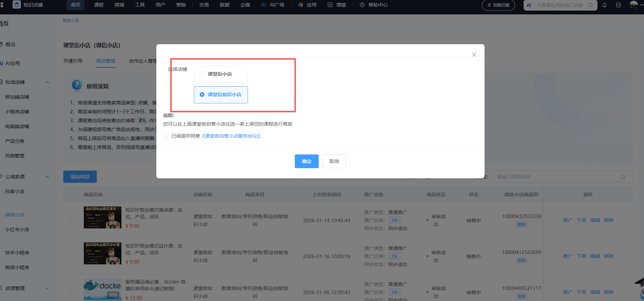The image size is (644, 301).
Task: Open 产品分类 in sidebar
Action: [15, 141]
